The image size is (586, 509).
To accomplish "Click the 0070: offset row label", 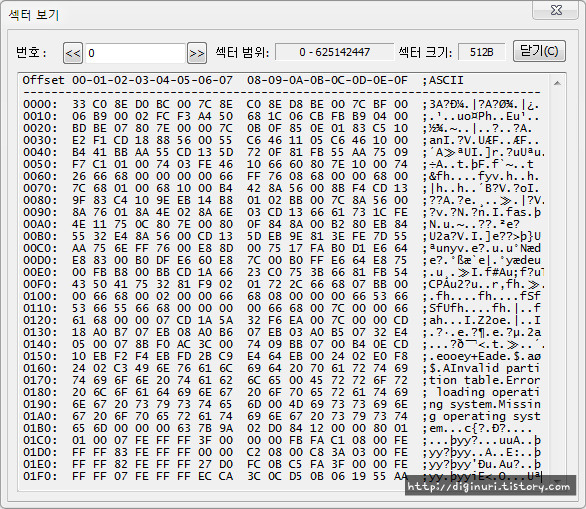I will pos(40,188).
